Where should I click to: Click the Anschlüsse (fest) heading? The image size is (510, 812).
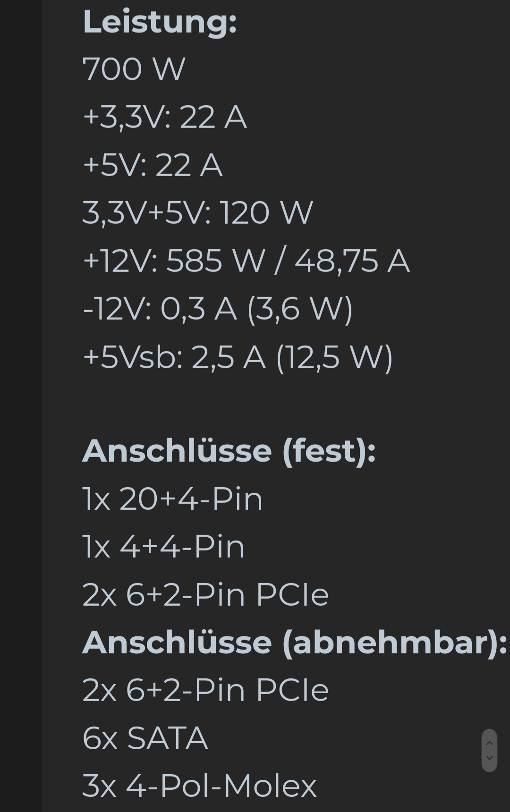click(229, 451)
